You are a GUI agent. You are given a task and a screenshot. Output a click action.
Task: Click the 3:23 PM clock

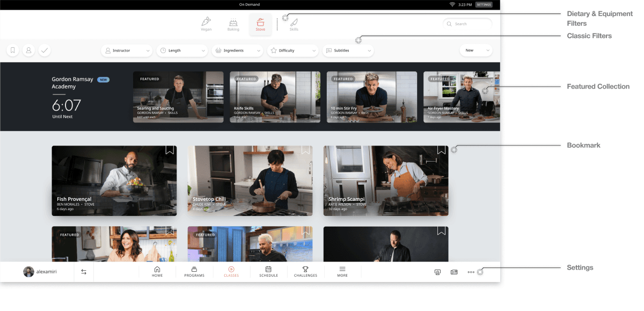465,4
